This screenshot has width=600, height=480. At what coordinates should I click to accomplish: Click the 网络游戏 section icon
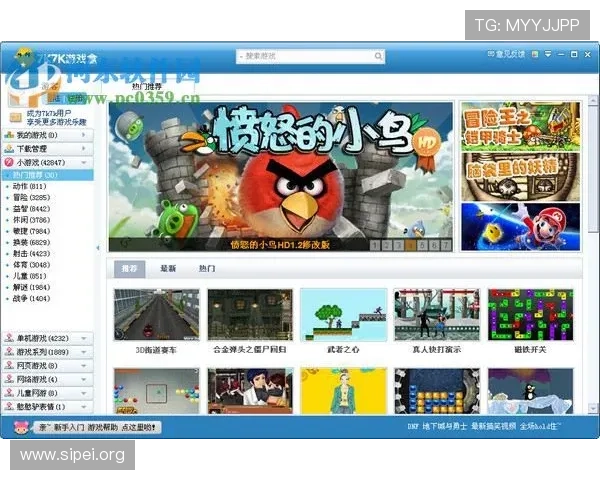point(9,379)
